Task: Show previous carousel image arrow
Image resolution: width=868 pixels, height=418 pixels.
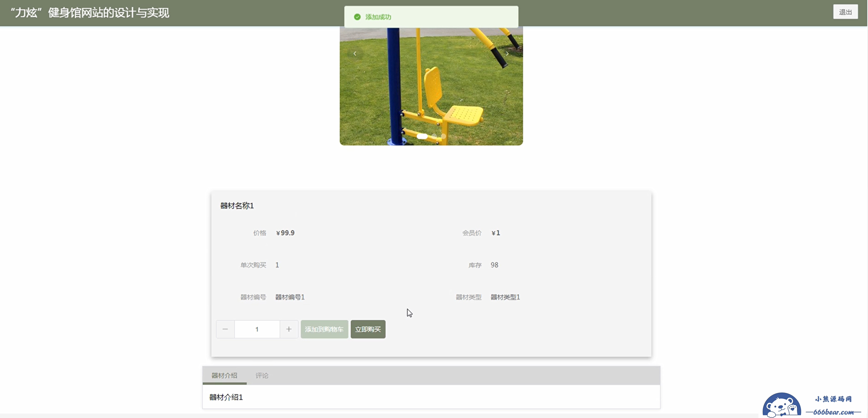Action: 355,54
